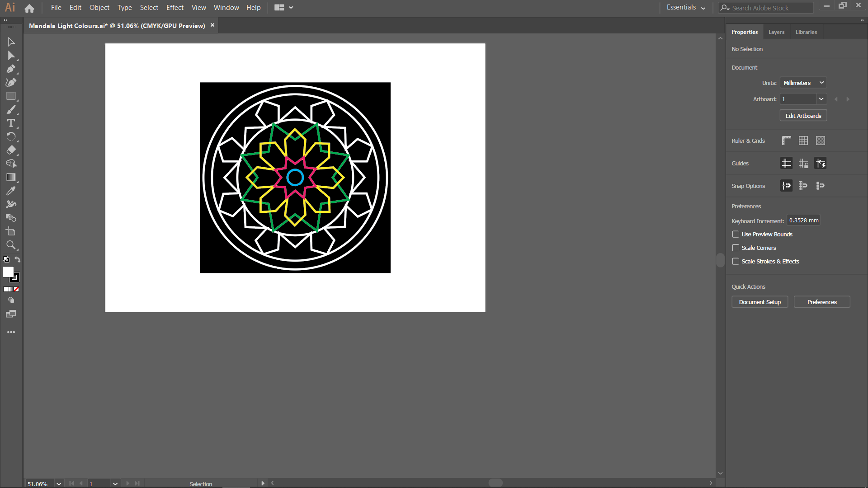Select the Direct Selection tool
Viewport: 868px width, 488px height.
pyautogui.click(x=11, y=55)
